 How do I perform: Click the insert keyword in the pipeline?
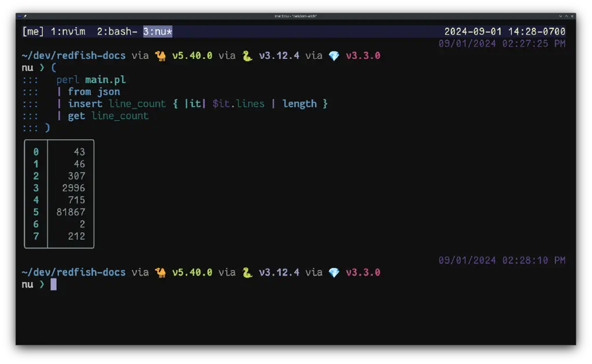click(85, 104)
